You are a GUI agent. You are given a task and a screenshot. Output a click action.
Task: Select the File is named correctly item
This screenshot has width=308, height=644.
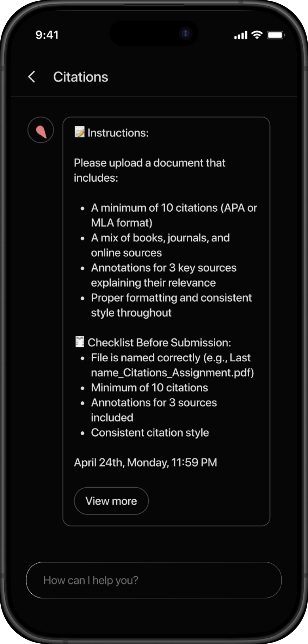tap(172, 365)
